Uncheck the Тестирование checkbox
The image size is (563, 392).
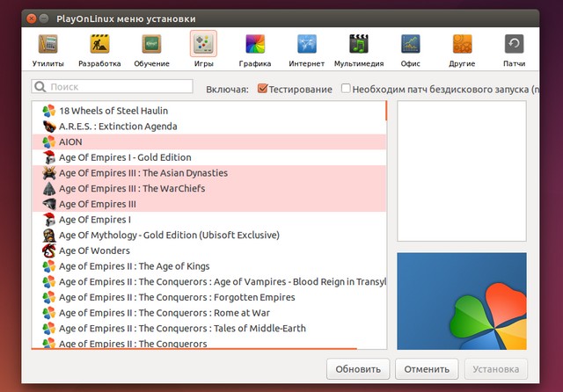(262, 88)
